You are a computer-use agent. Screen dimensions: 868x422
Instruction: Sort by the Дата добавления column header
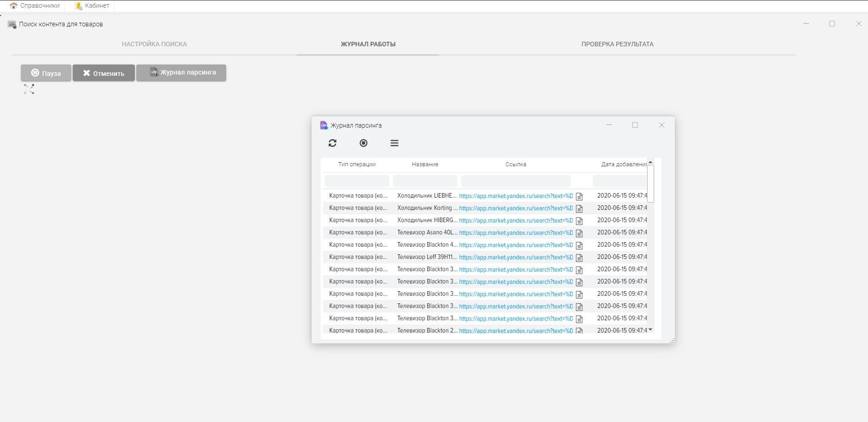[x=624, y=164]
